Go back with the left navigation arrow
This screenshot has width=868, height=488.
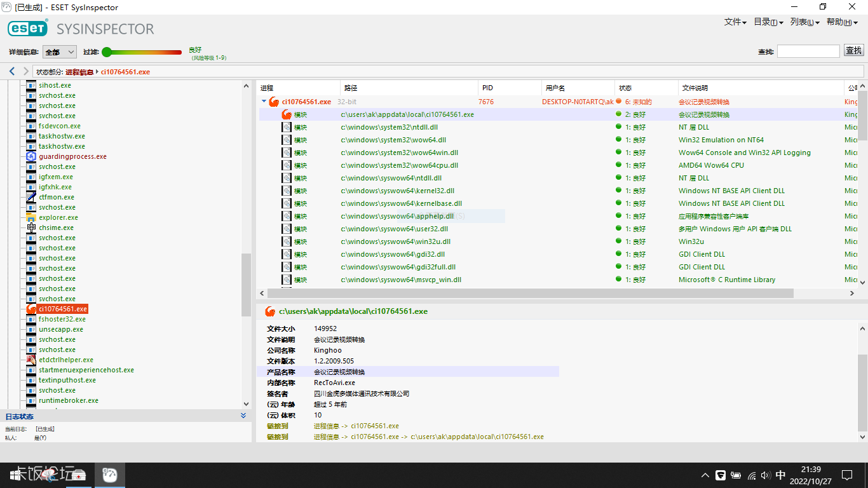tap(12, 72)
